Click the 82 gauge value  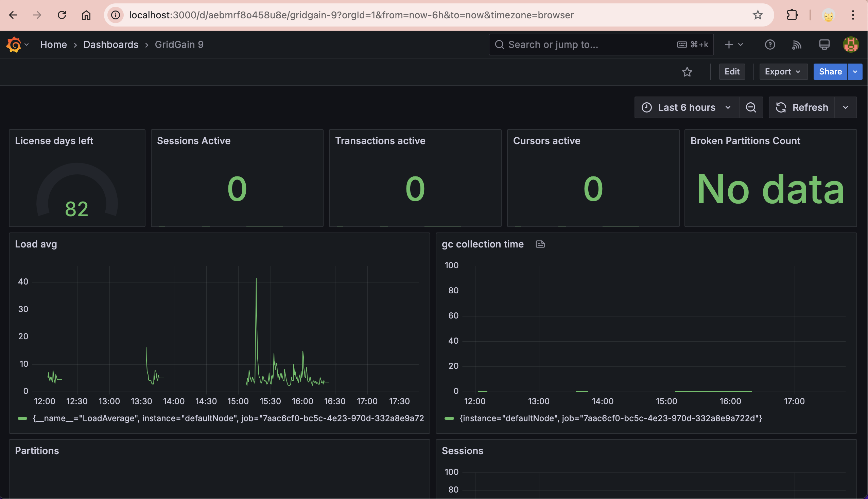coord(77,209)
